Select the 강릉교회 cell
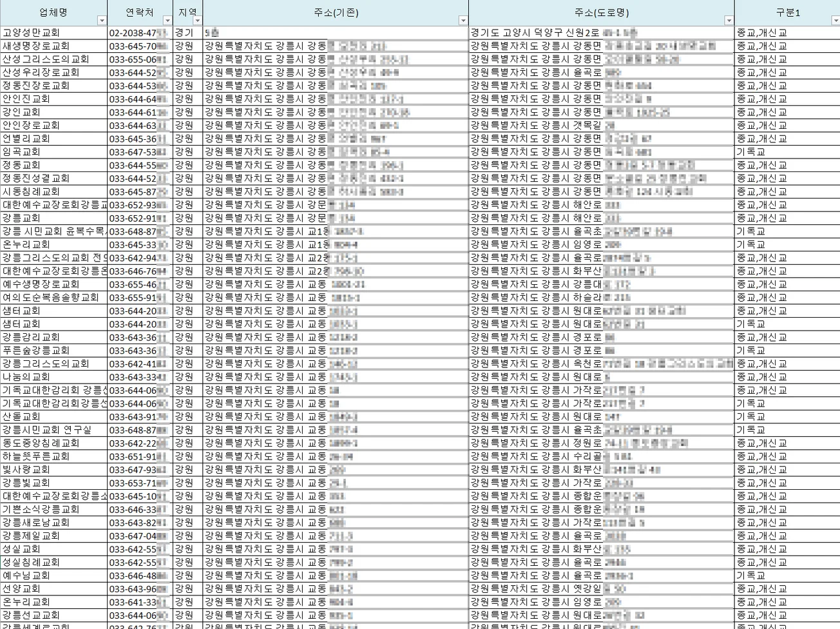The height and width of the screenshot is (629, 840). coord(53,218)
